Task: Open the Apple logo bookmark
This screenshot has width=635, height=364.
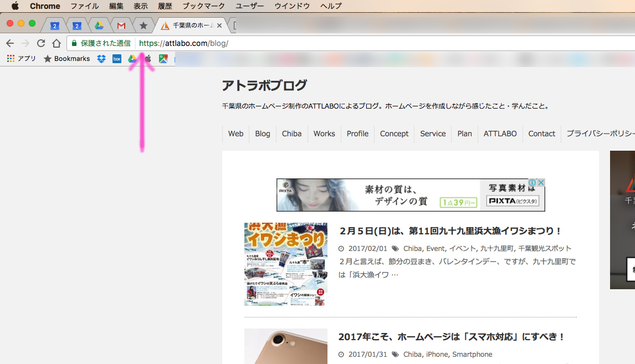Action: click(148, 59)
